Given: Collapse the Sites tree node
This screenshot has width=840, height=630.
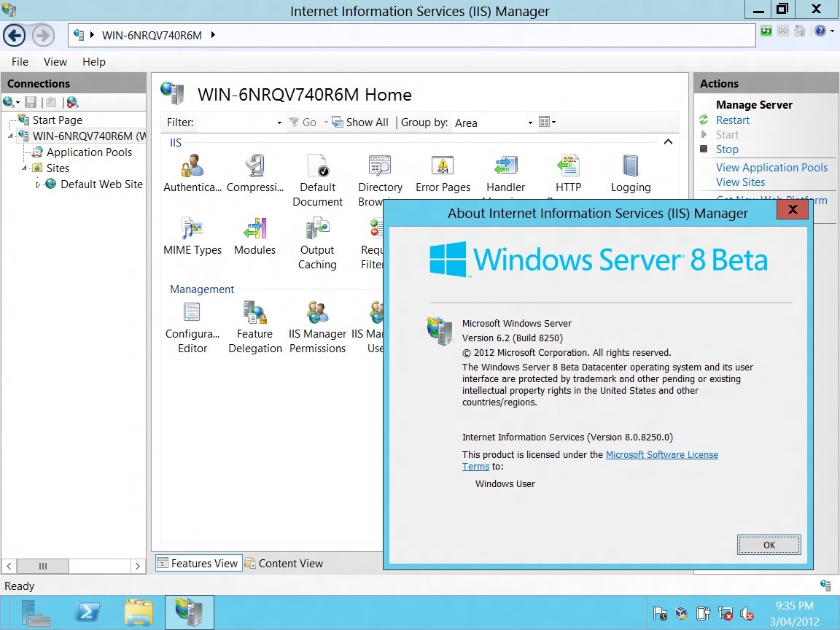Looking at the screenshot, I should (x=24, y=168).
